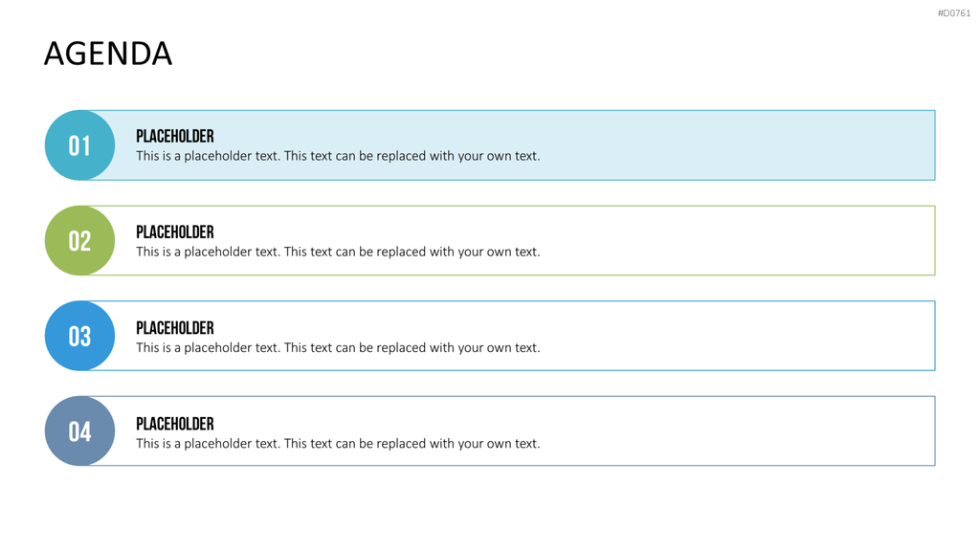This screenshot has width=980, height=551.
Task: Click placeholder description text in item 02
Action: coord(338,252)
